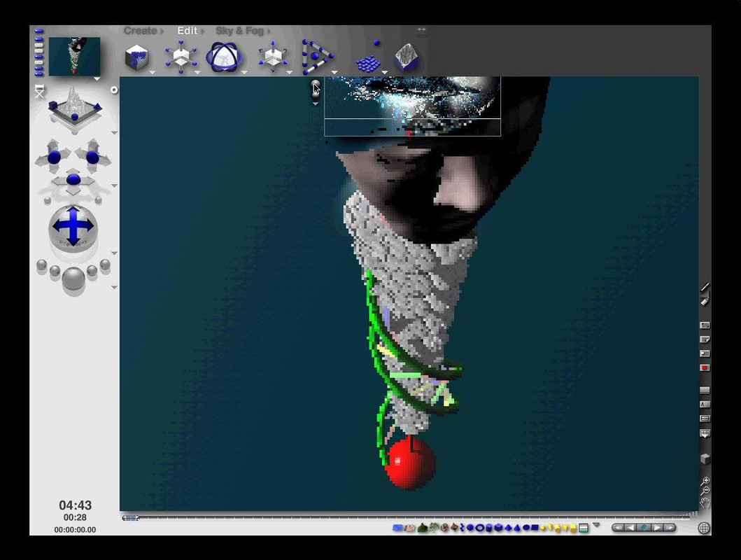Click the Align tool triangle icon

[x=317, y=57]
